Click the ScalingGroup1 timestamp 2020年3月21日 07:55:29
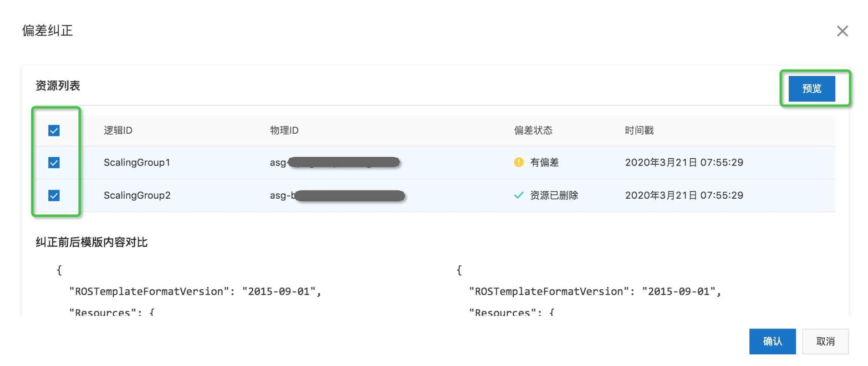 tap(684, 163)
